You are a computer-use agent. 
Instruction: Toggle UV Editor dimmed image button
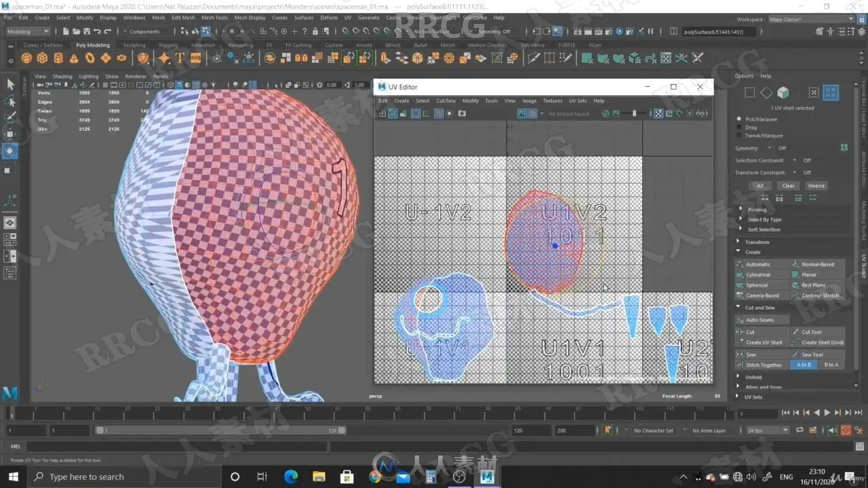click(615, 114)
